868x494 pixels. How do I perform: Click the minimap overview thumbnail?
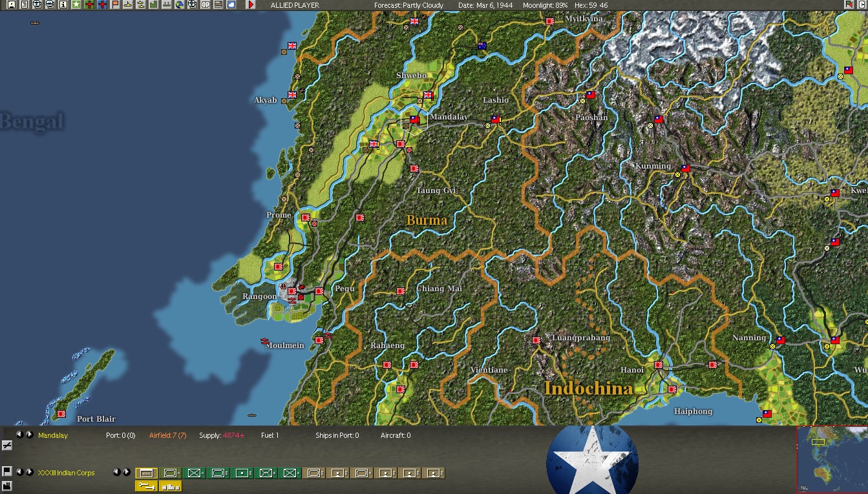(x=832, y=459)
